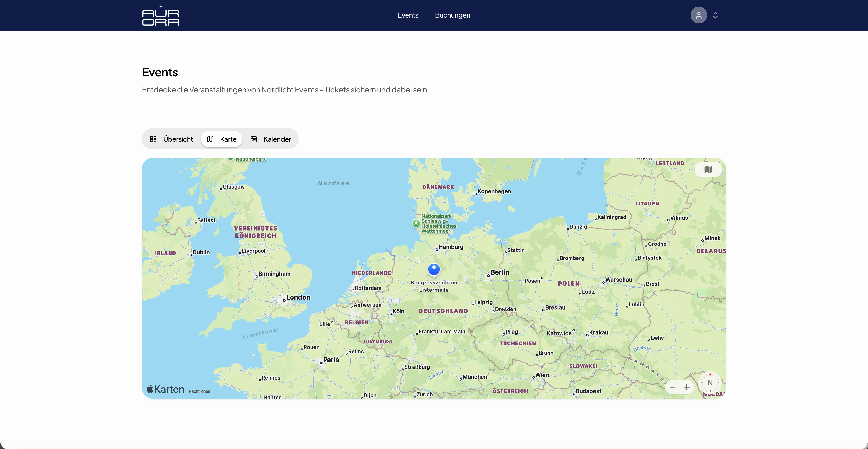This screenshot has height=449, width=868.
Task: Click the Kongresszentrum Listermeile label
Action: [434, 286]
